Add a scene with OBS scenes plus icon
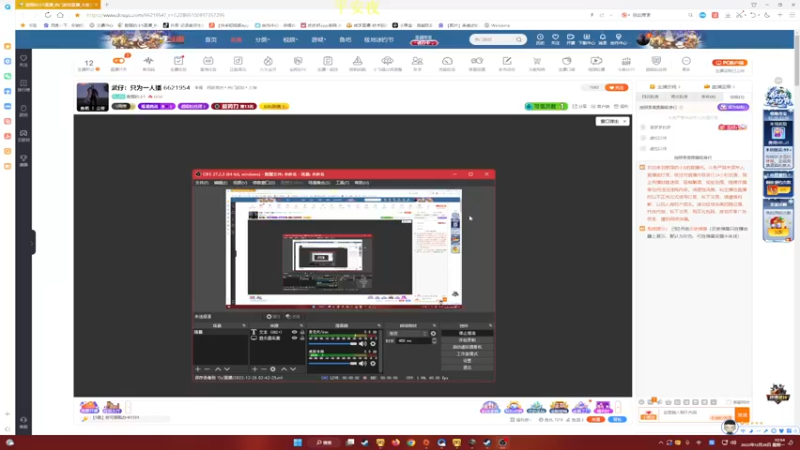Image resolution: width=800 pixels, height=450 pixels. [x=198, y=369]
